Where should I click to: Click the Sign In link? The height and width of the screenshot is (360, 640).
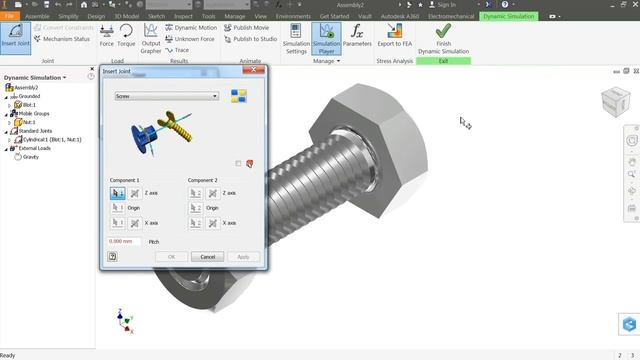click(x=442, y=5)
